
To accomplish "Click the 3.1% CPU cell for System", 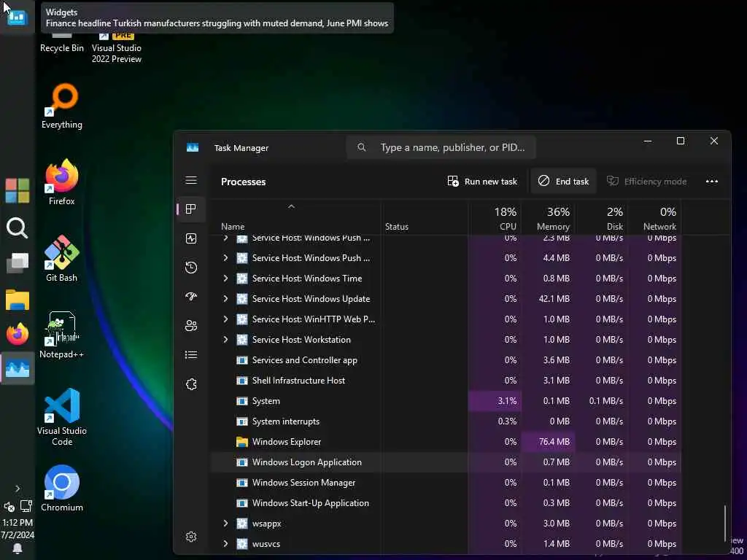I will click(x=495, y=401).
